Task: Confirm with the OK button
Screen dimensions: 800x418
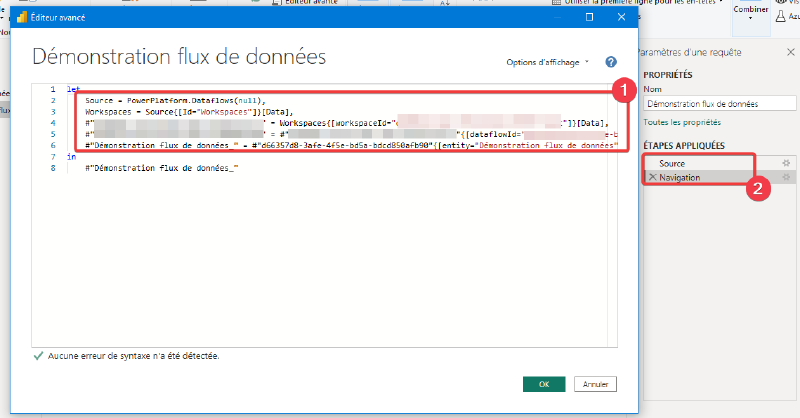Action: click(x=544, y=384)
